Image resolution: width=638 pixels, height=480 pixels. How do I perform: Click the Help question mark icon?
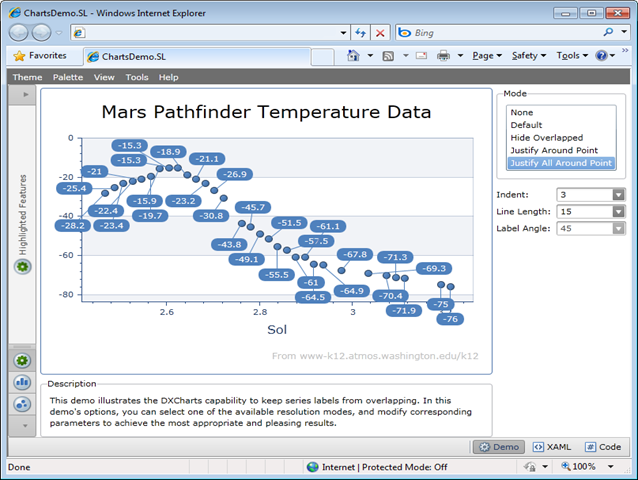(601, 56)
